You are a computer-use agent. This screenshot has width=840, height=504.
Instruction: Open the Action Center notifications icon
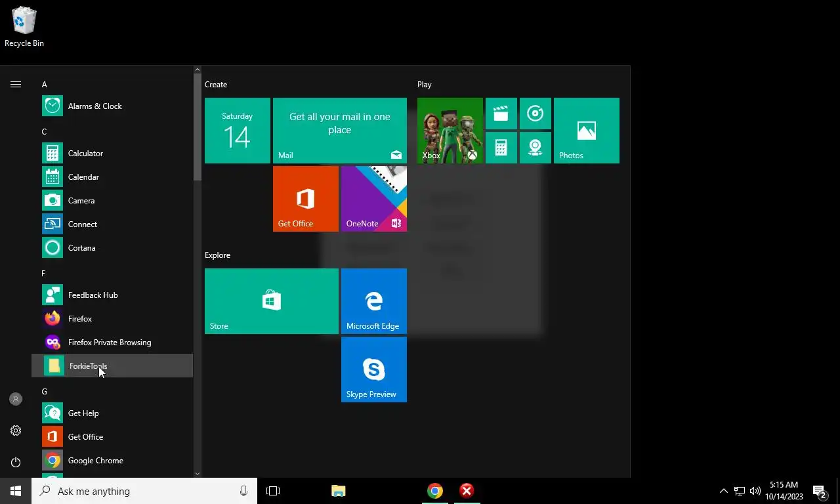pyautogui.click(x=820, y=491)
